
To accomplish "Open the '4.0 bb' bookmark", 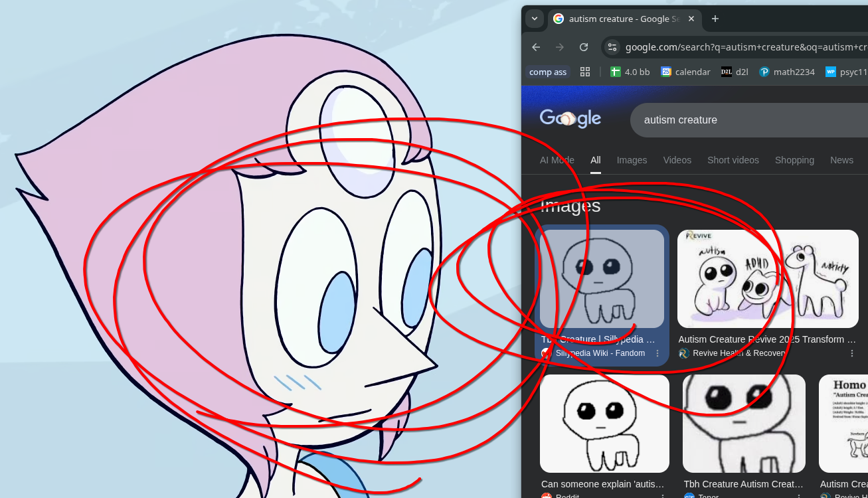I will coord(630,72).
